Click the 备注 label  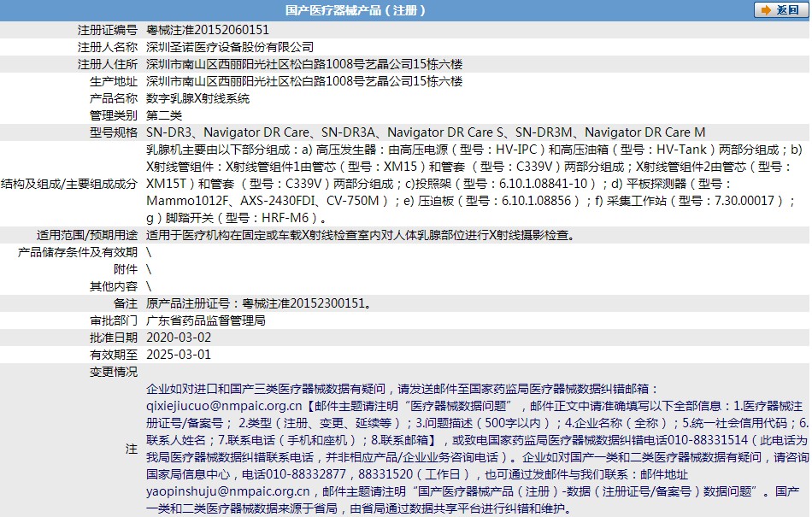[126, 303]
